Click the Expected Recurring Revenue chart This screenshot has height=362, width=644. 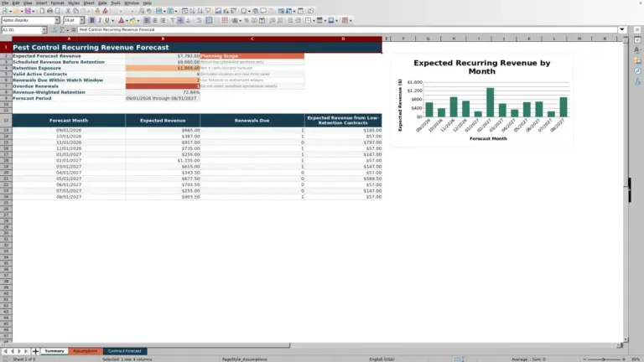point(482,101)
